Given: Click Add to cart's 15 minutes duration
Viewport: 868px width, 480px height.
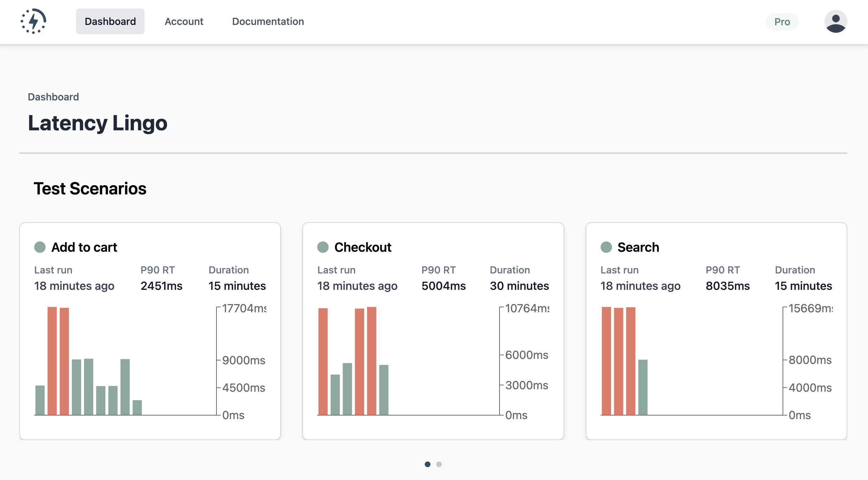Looking at the screenshot, I should 237,286.
